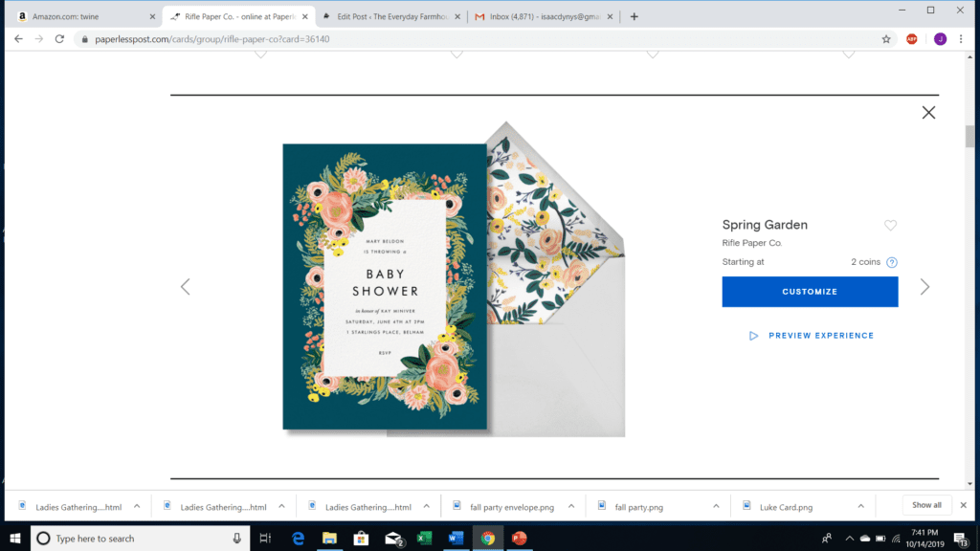Image resolution: width=980 pixels, height=551 pixels.
Task: Show hidden system tray icons
Action: (x=849, y=538)
